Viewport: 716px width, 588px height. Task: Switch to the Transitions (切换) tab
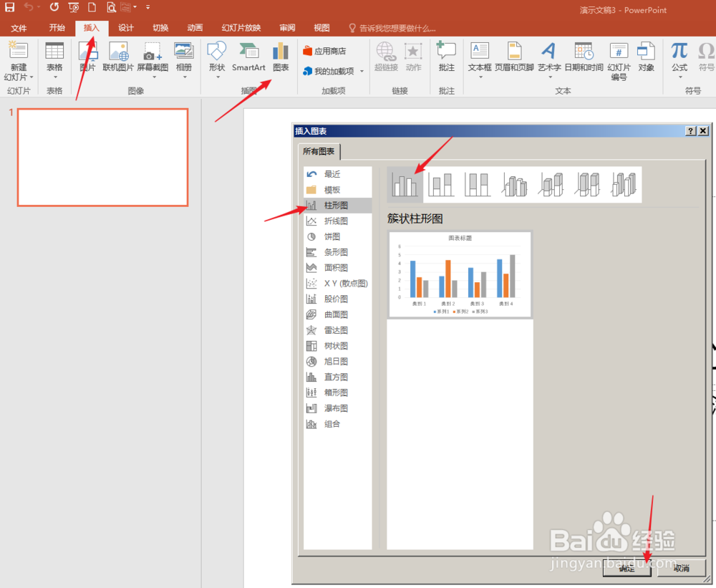coord(160,29)
